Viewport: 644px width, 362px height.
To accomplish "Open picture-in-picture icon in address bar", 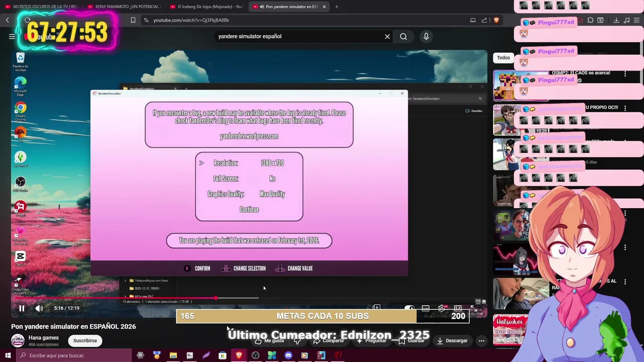I will (x=473, y=20).
